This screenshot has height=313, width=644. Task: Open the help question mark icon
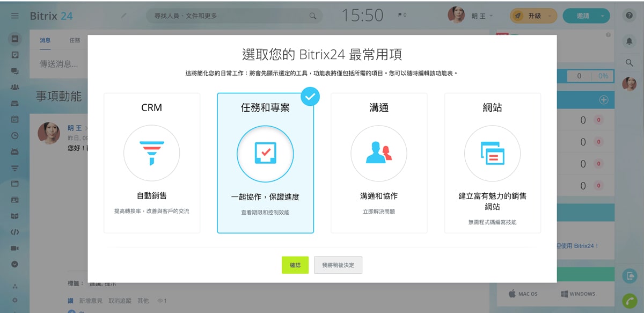[x=630, y=16]
